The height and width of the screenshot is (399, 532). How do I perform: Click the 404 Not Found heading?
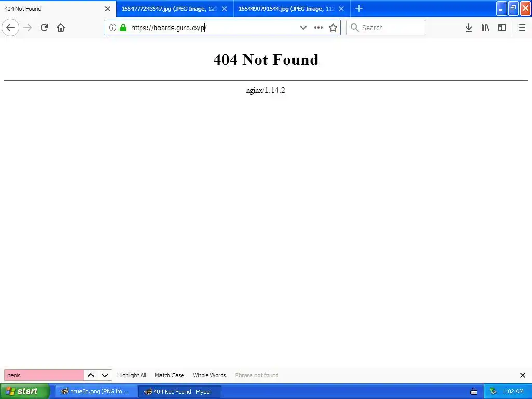point(265,59)
